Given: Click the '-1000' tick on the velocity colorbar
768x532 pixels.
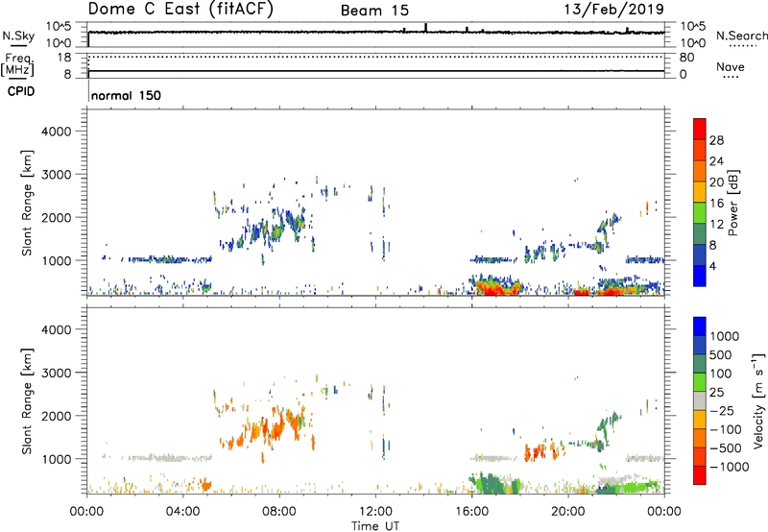Looking at the screenshot, I should pos(729,467).
